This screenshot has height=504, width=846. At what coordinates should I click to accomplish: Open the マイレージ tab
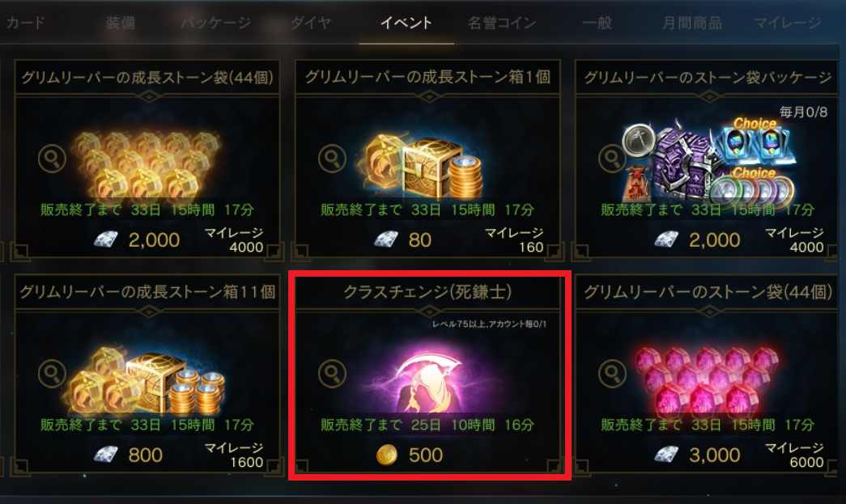787,23
